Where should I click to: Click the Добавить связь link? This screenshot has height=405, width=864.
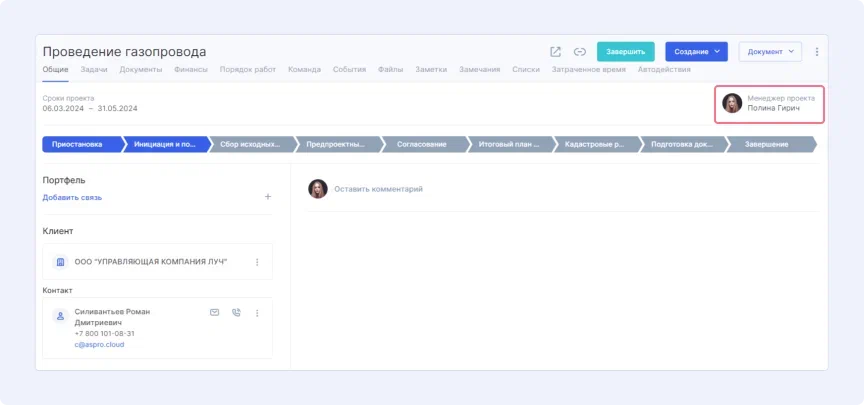coord(72,197)
